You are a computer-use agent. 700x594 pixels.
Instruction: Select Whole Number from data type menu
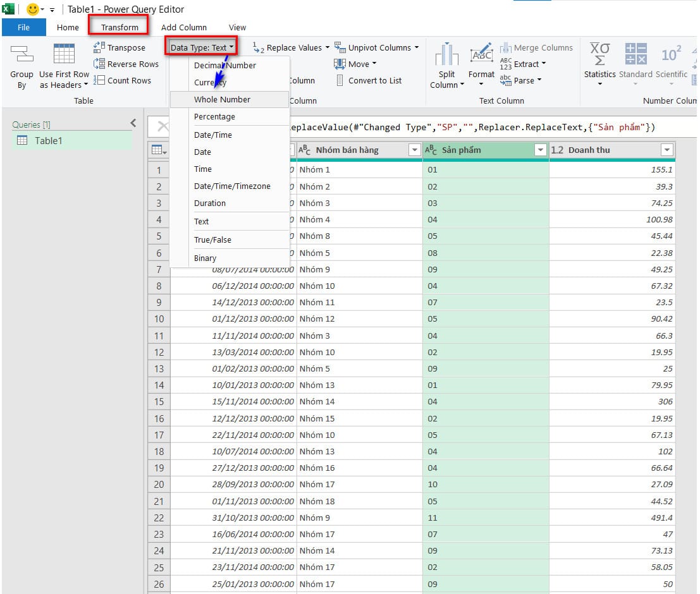point(222,99)
